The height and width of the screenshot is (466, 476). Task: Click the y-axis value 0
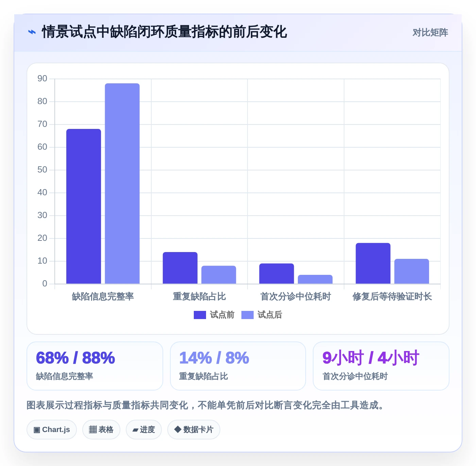coord(45,284)
